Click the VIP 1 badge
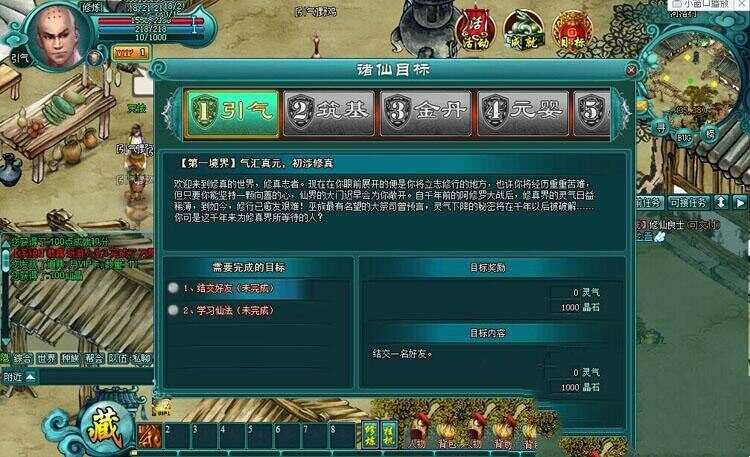This screenshot has height=457, width=750. click(131, 53)
